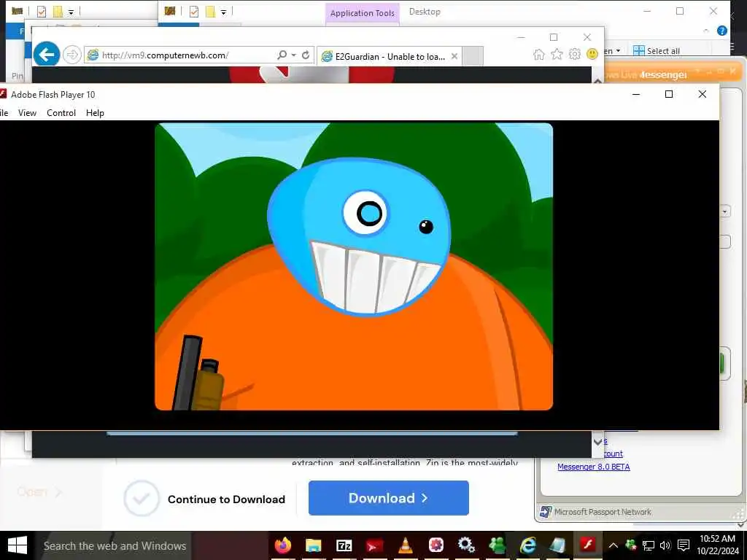Viewport: 747px width, 560px height.
Task: Click the Continue to Download check circle
Action: coord(141,498)
